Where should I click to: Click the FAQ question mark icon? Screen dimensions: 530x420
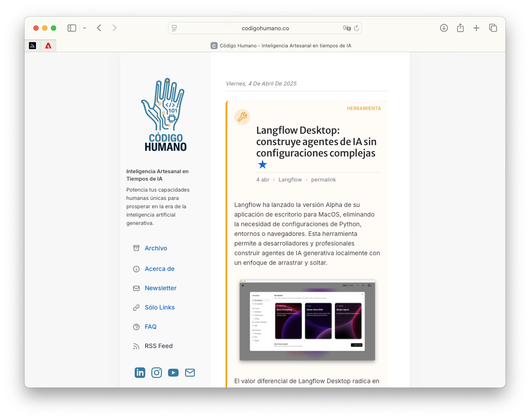point(136,327)
